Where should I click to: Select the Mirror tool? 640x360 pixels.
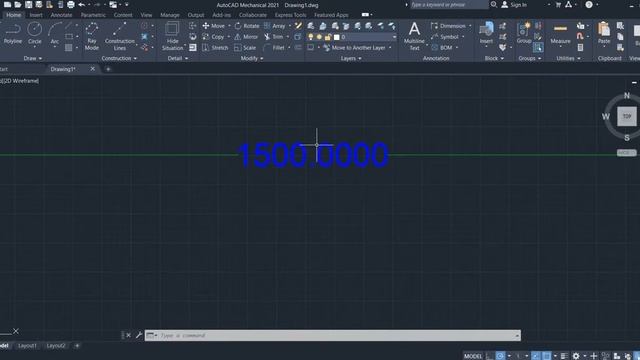[x=246, y=37]
